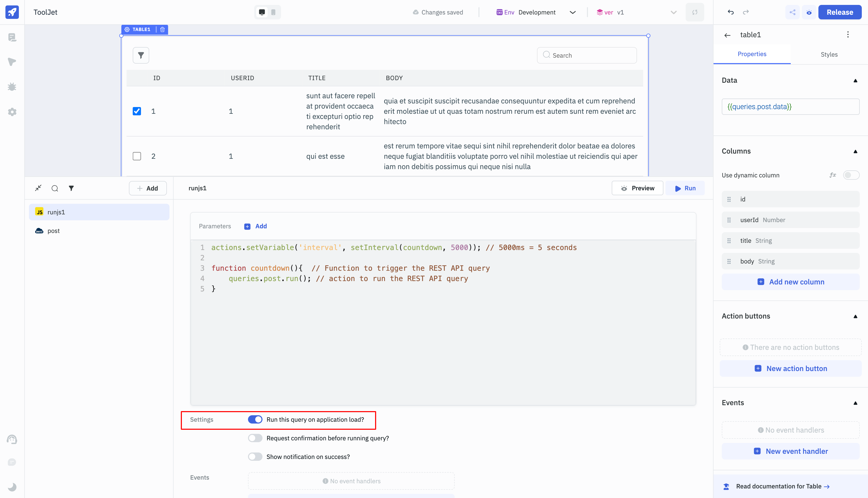The height and width of the screenshot is (498, 868).
Task: Select the post query in list
Action: pyautogui.click(x=54, y=231)
